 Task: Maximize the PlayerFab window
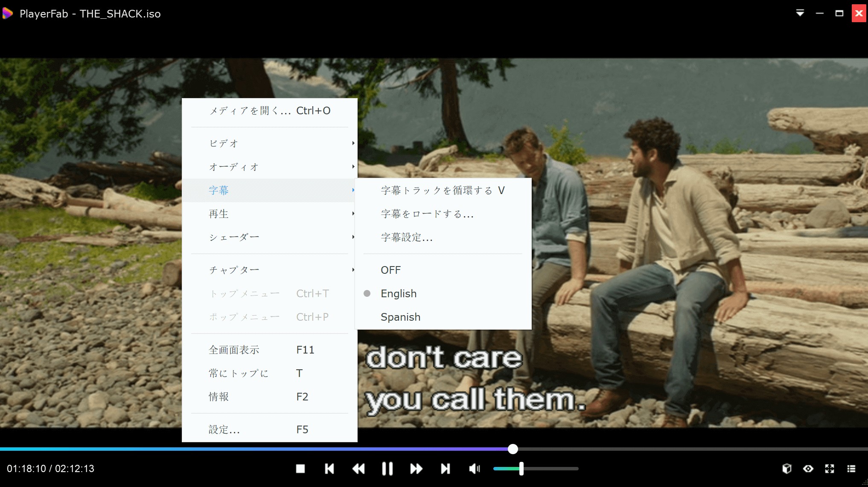click(839, 13)
